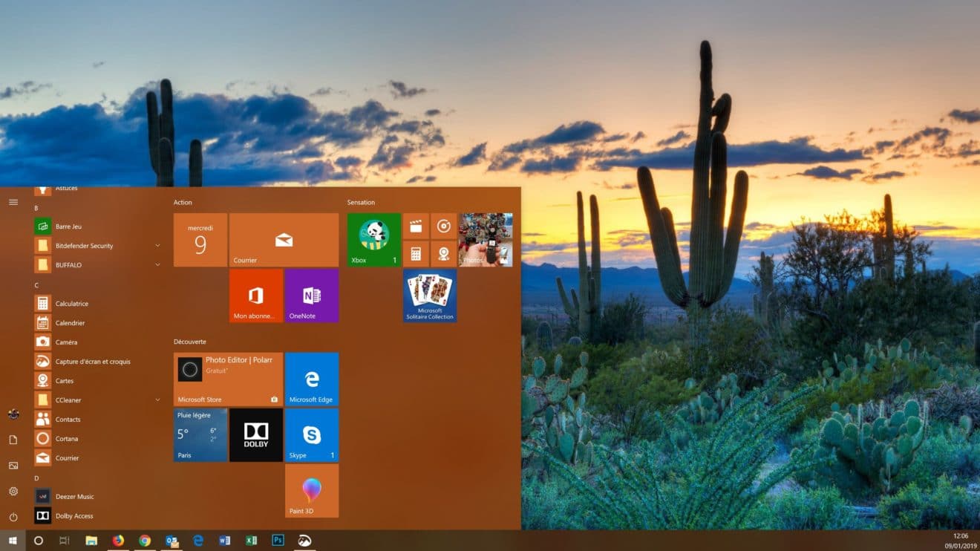
Task: Open the user account avatar in Start sidebar
Action: pos(13,414)
